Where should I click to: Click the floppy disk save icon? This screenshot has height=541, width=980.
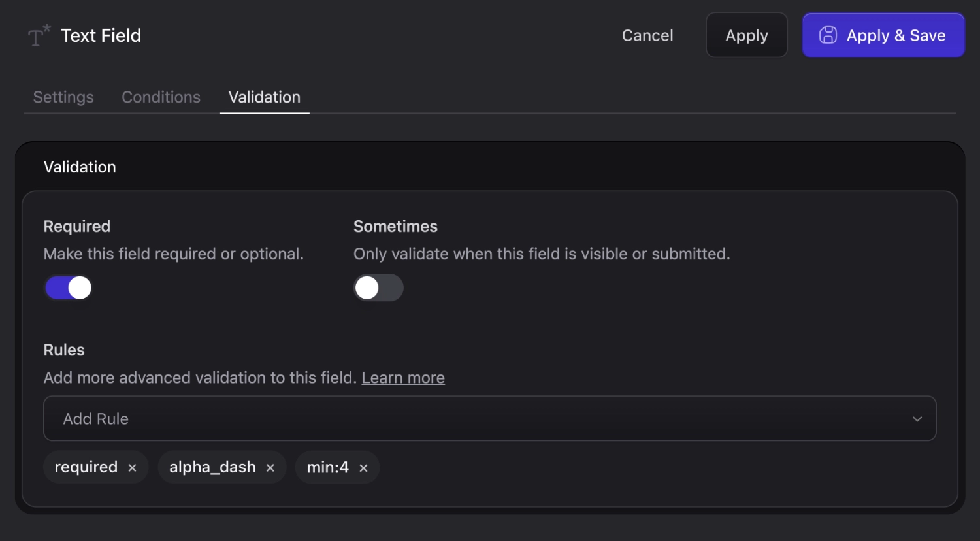pos(828,35)
